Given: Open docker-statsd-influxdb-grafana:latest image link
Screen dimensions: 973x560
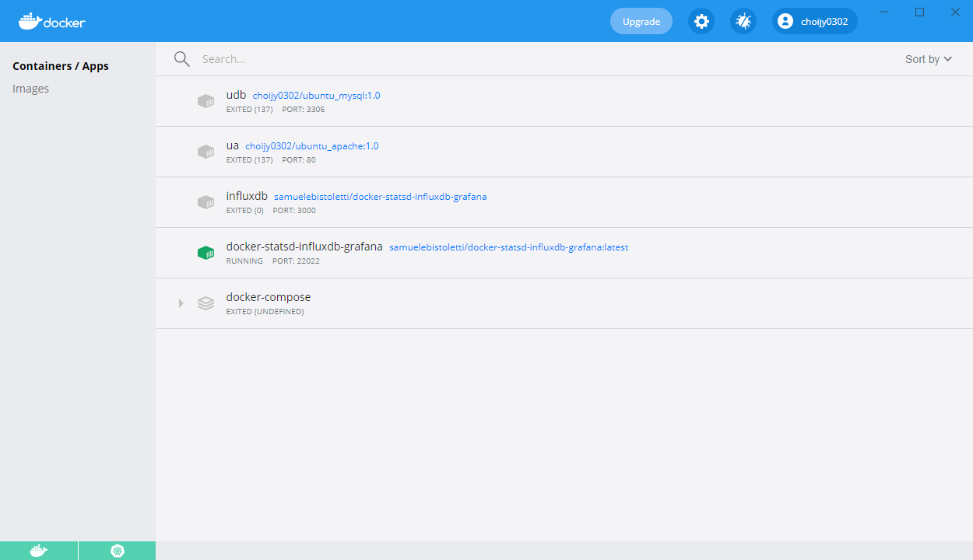Looking at the screenshot, I should click(509, 247).
